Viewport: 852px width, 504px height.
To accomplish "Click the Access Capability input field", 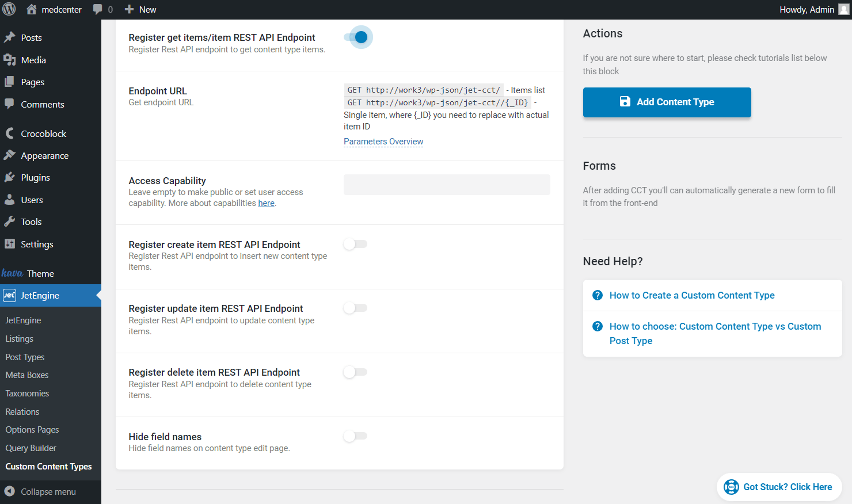I will [x=447, y=185].
